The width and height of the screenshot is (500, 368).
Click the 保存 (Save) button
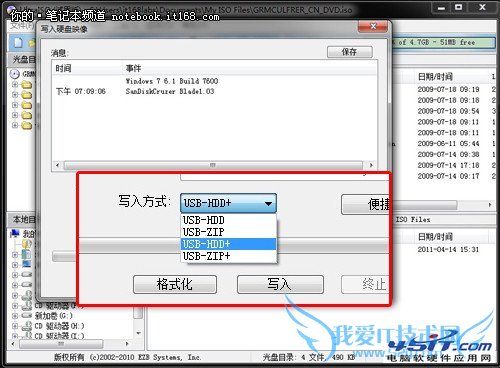(350, 52)
